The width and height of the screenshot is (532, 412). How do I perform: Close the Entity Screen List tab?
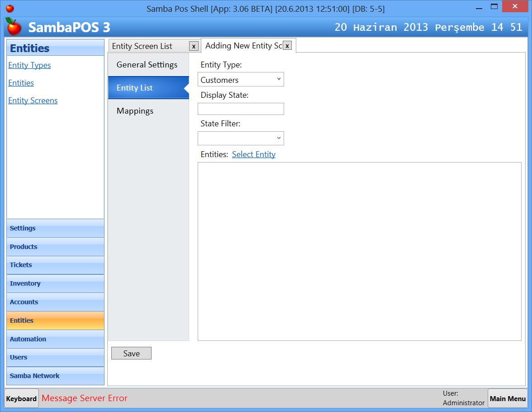coord(194,46)
